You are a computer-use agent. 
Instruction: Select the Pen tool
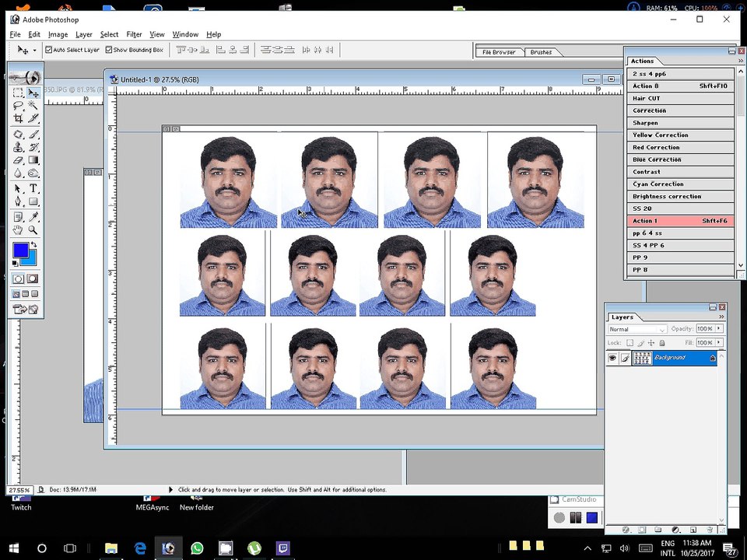(18, 201)
